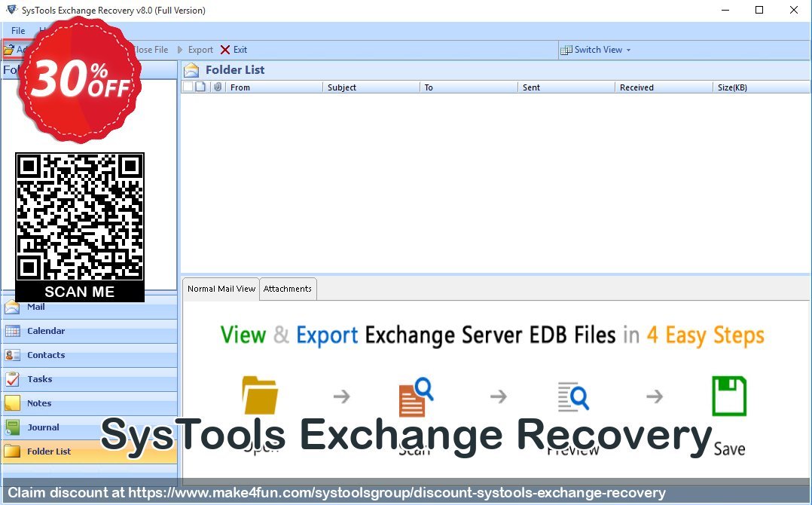Tick the select-all checkbox in list header
This screenshot has width=812, height=505.
[x=188, y=87]
